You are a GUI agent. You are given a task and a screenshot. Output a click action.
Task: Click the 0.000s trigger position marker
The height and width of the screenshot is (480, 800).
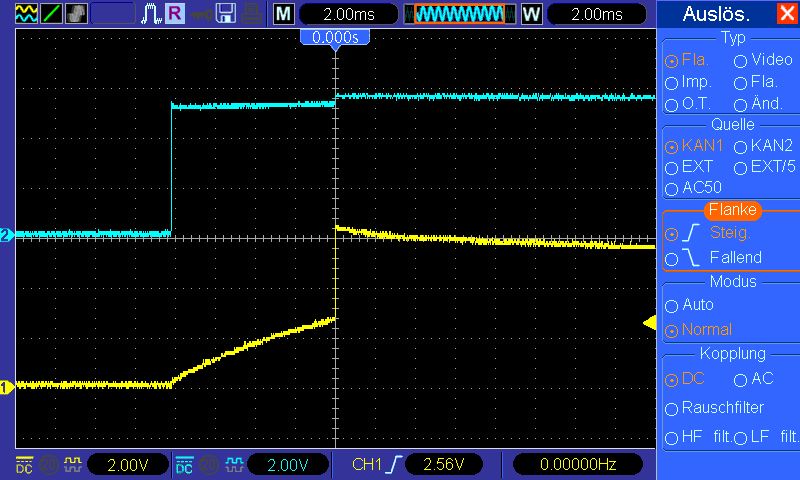pos(335,37)
